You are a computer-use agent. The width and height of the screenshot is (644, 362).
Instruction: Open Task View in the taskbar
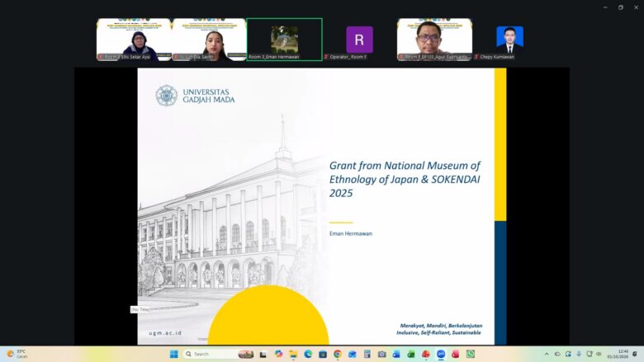point(263,355)
